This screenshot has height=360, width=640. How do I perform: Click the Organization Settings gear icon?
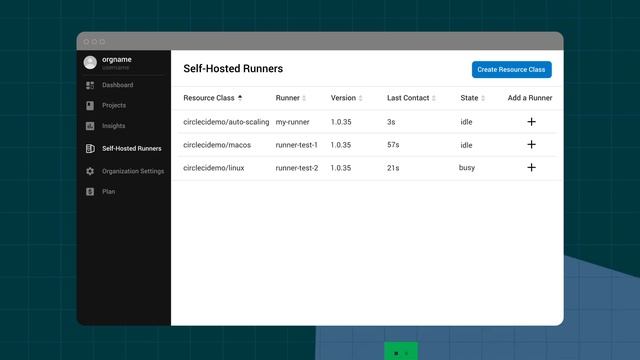coord(90,171)
